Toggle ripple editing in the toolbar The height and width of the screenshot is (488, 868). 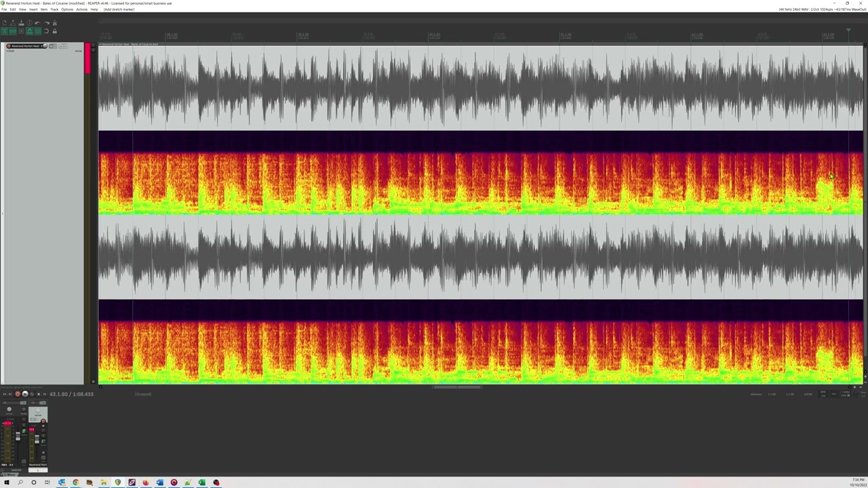pyautogui.click(x=21, y=31)
